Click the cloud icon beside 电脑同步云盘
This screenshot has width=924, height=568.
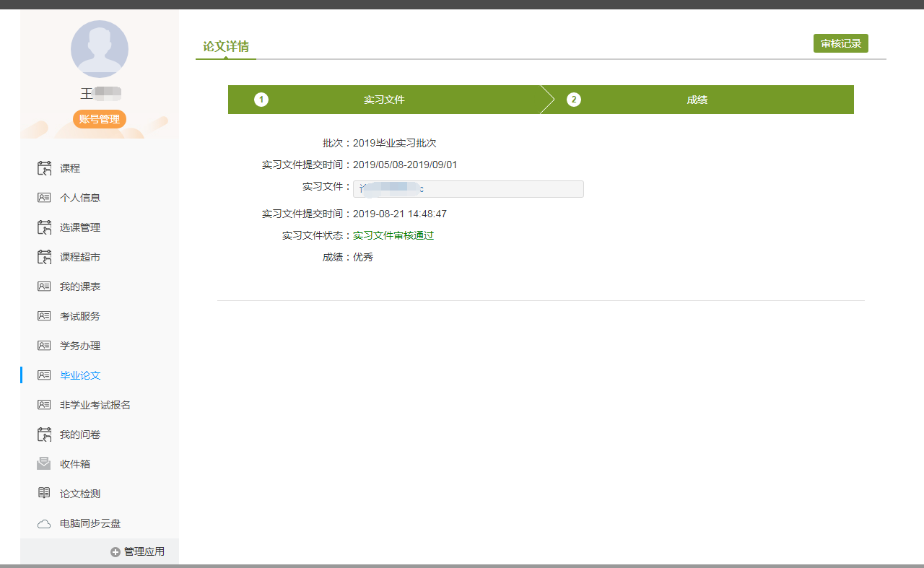[44, 523]
